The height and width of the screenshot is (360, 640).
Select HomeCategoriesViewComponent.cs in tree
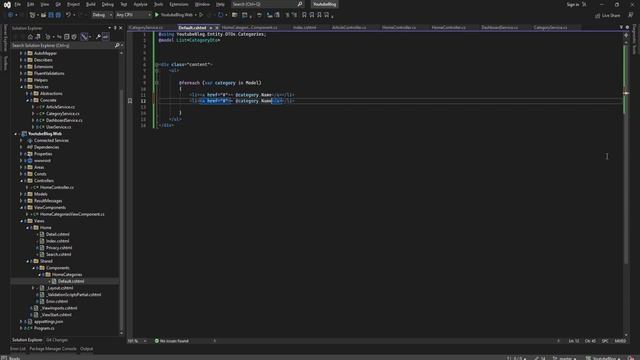click(72, 214)
